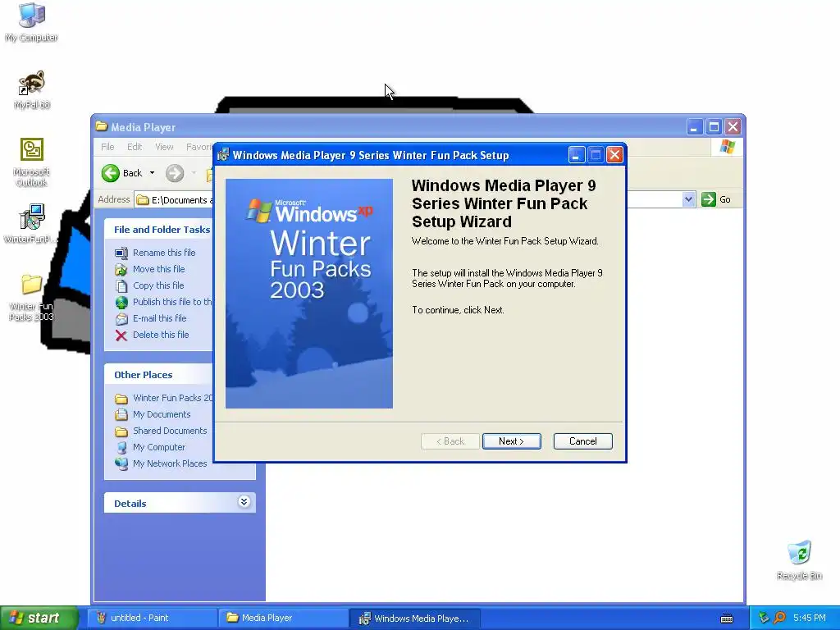The image size is (840, 630).
Task: Click Cancel in the setup wizard
Action: (x=583, y=441)
